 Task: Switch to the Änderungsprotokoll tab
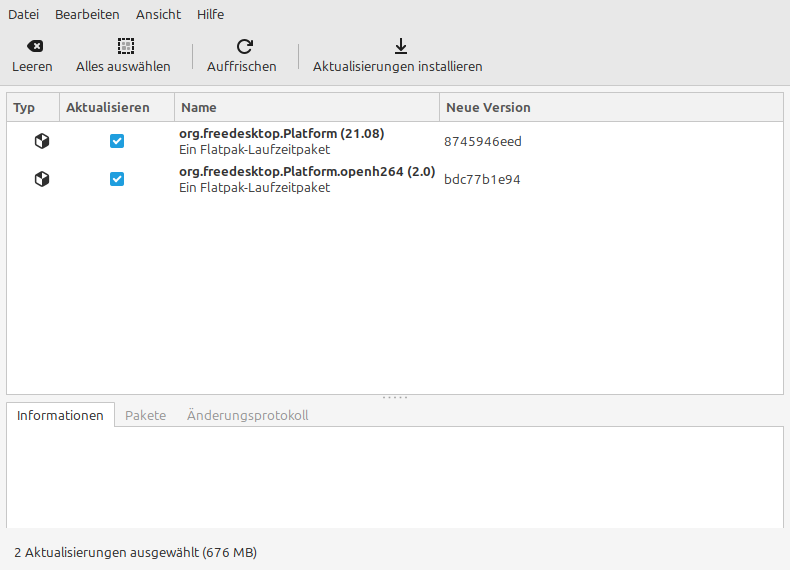click(247, 415)
